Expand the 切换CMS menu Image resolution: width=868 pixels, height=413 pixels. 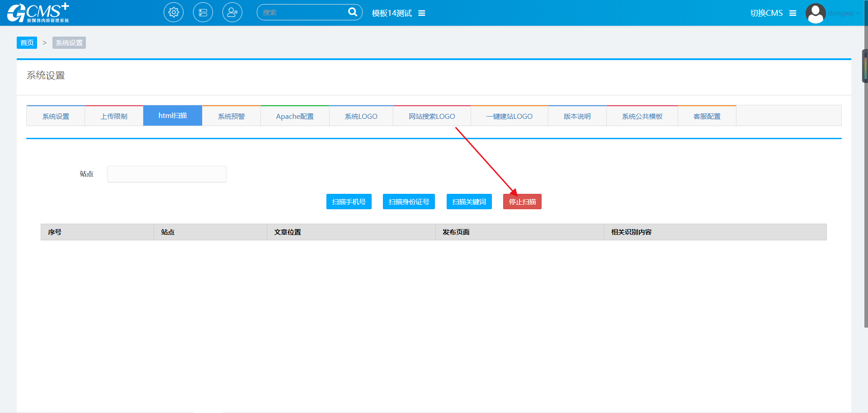(793, 13)
